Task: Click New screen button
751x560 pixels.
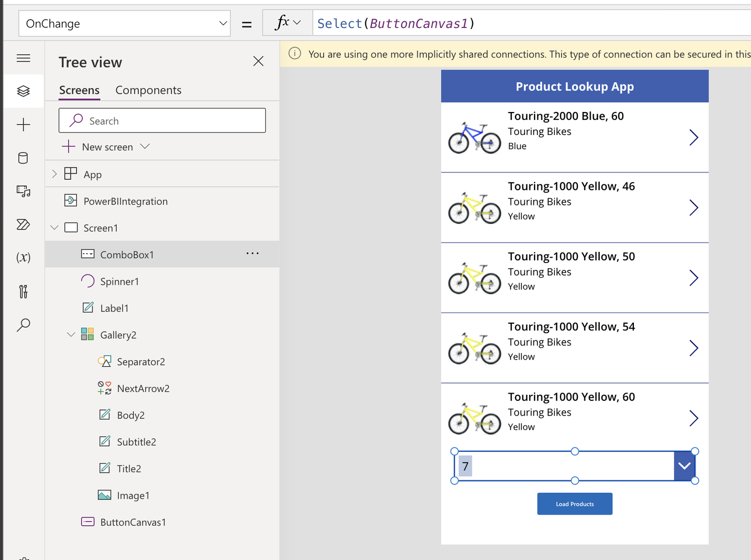Action: coord(106,147)
